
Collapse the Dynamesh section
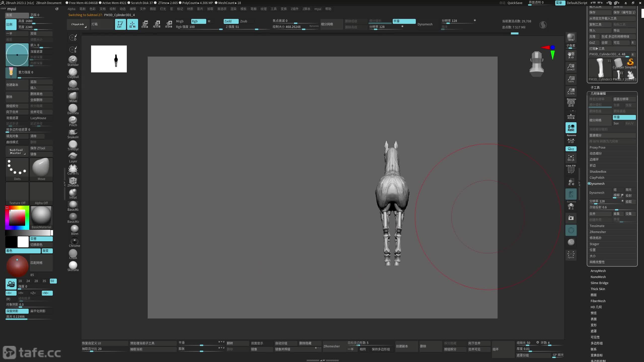597,184
